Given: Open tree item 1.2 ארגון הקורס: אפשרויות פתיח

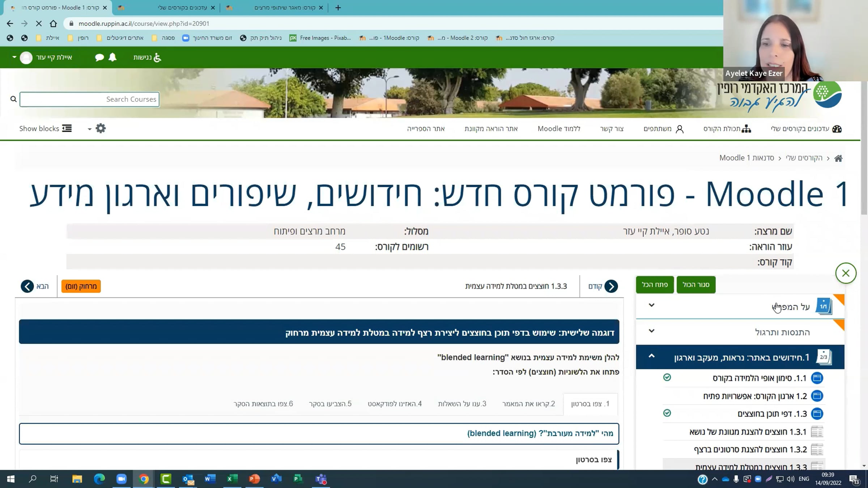Looking at the screenshot, I should point(755,396).
